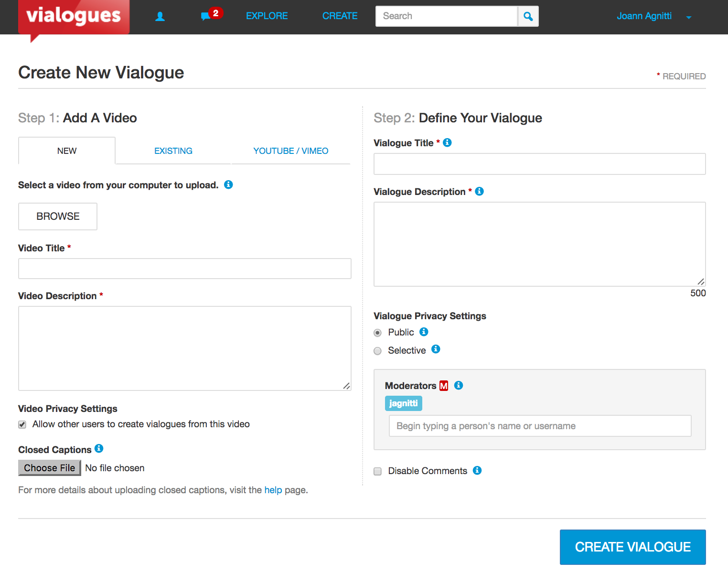This screenshot has height=584, width=728.
Task: Show info for Vialogue Description
Action: click(x=480, y=191)
